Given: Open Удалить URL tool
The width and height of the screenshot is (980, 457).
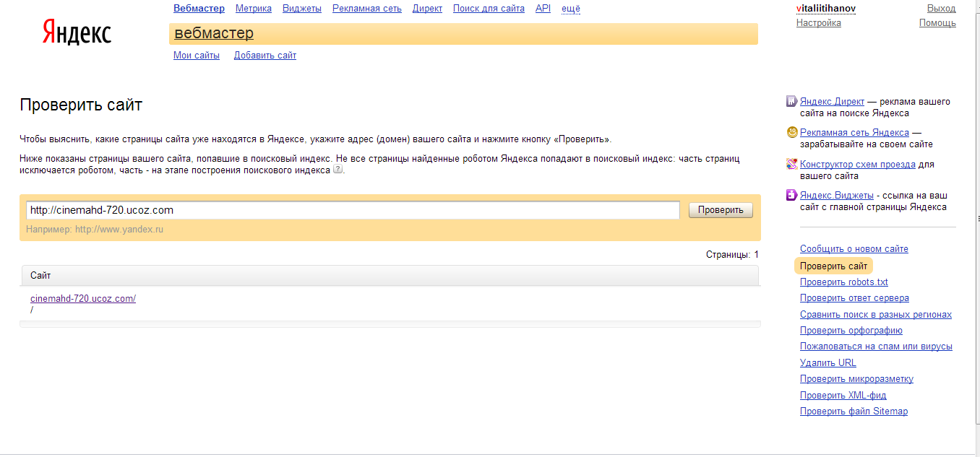Looking at the screenshot, I should tap(828, 363).
